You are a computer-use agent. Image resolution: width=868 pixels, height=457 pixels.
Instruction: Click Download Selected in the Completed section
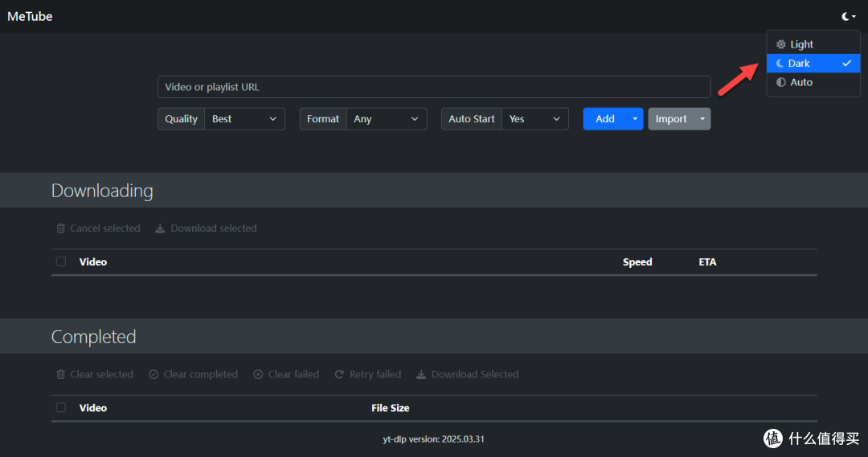tap(468, 374)
